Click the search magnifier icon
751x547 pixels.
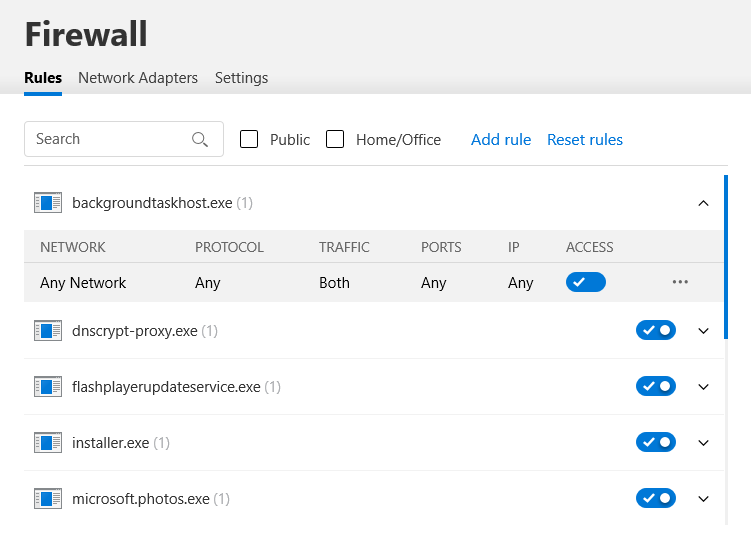click(x=200, y=140)
